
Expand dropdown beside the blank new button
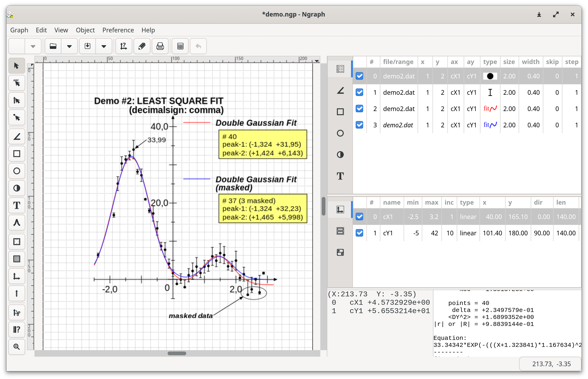pos(33,46)
